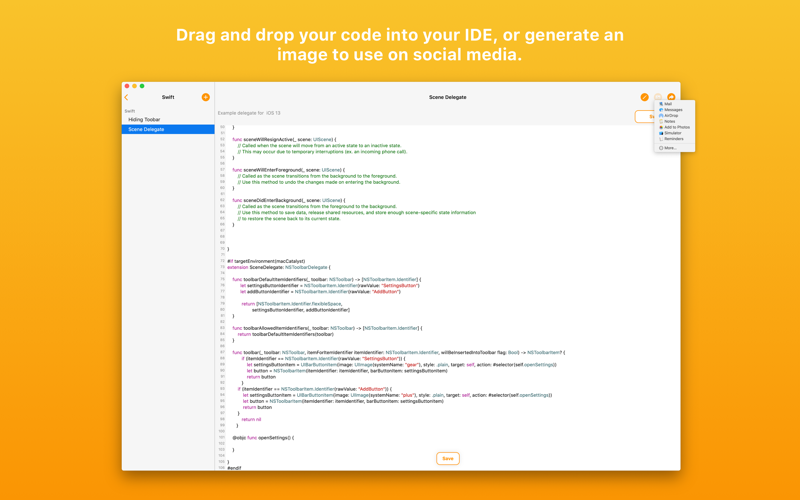Click the orange pencil edit icon
Viewport: 800px width, 500px height.
click(x=644, y=97)
